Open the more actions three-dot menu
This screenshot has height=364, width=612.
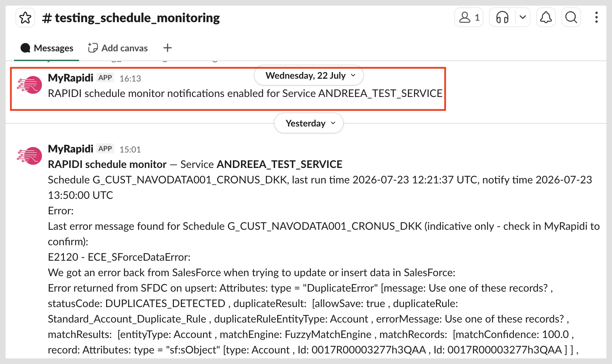pyautogui.click(x=597, y=17)
